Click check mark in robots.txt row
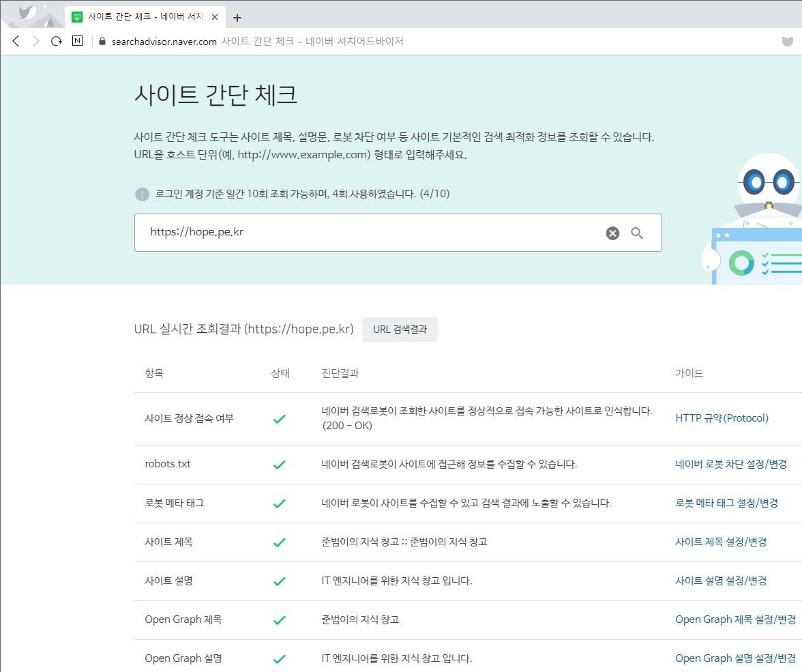802x672 pixels. (280, 464)
